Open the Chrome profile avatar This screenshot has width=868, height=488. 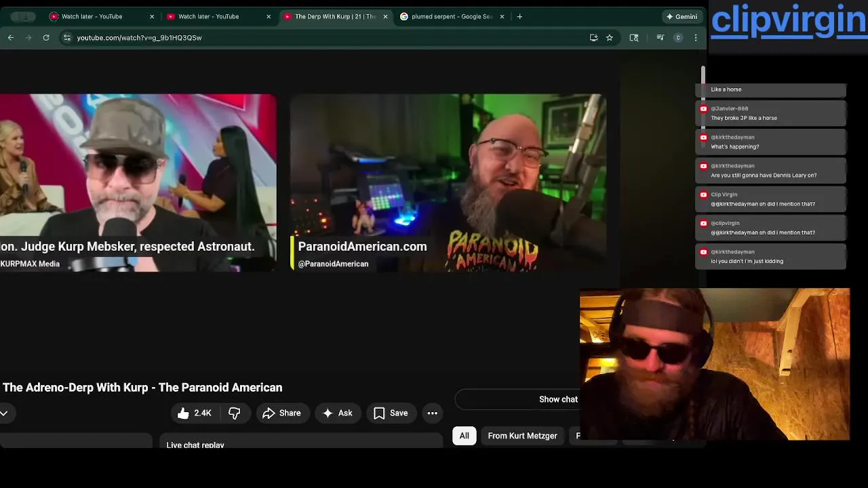point(677,38)
